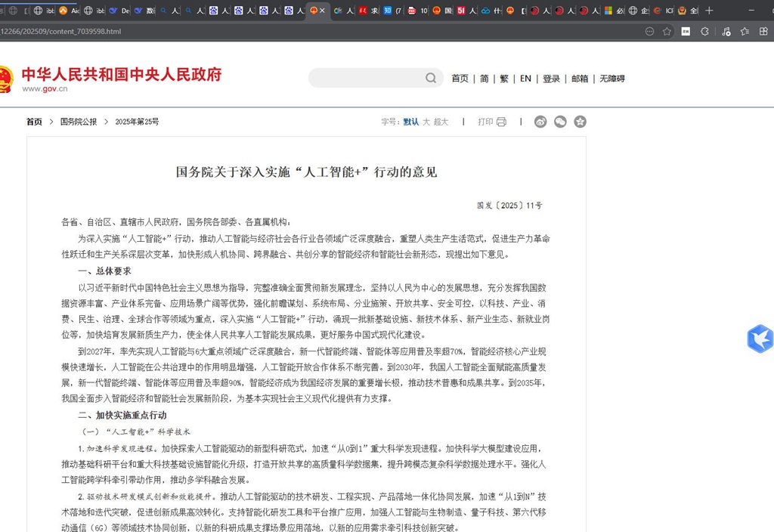Set font size to 超大
The width and height of the screenshot is (774, 532).
(x=441, y=122)
